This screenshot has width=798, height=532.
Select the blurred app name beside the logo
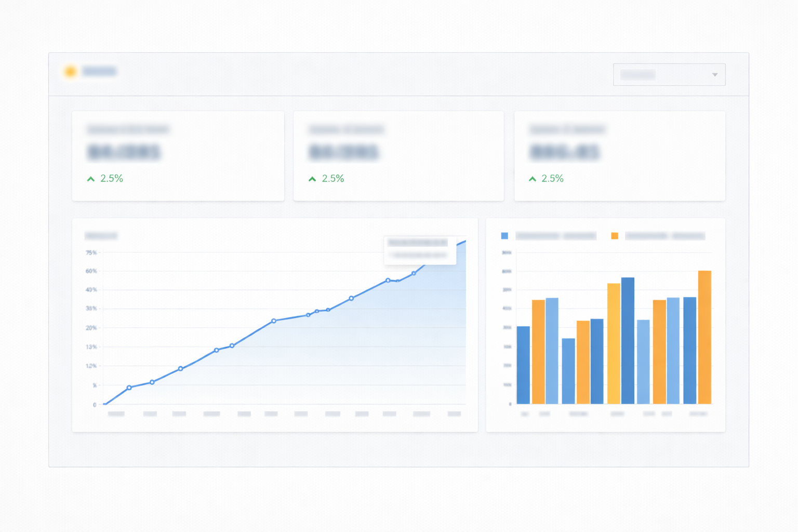tap(99, 71)
